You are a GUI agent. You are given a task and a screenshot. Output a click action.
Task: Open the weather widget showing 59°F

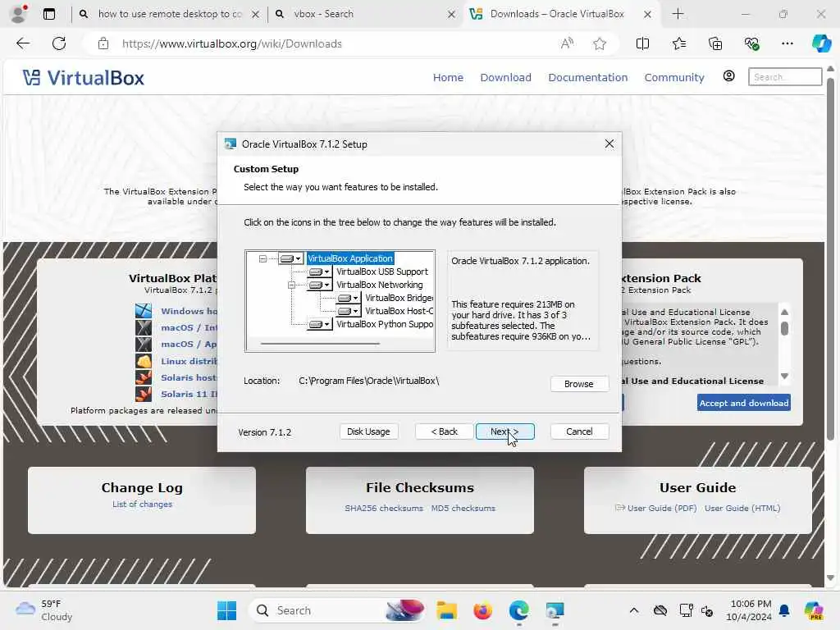[x=44, y=610]
